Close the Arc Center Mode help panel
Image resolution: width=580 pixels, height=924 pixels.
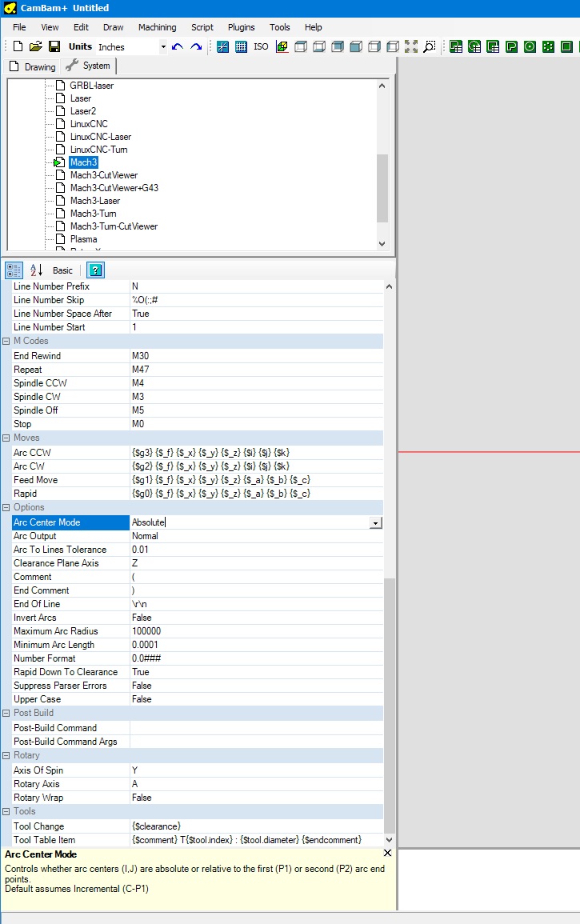point(387,853)
